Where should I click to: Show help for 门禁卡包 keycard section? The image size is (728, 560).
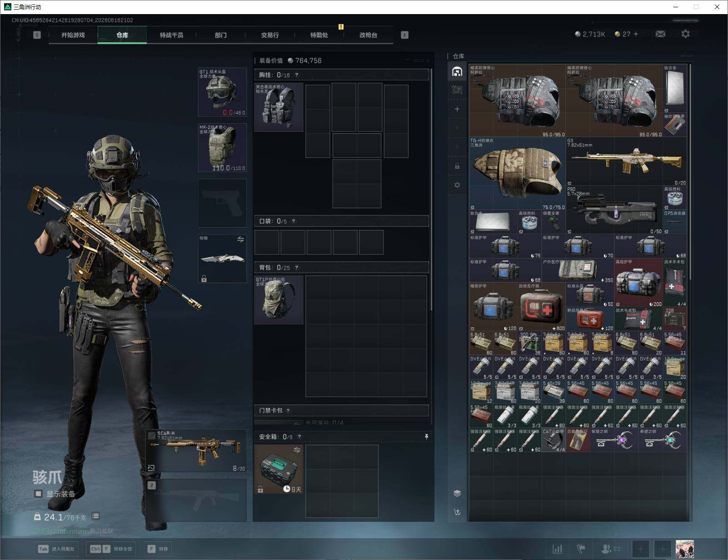(288, 410)
